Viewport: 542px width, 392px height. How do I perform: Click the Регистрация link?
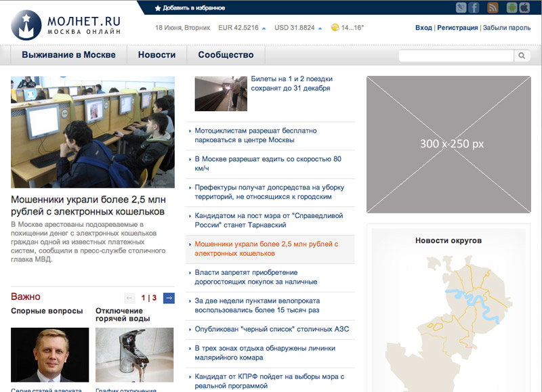457,28
